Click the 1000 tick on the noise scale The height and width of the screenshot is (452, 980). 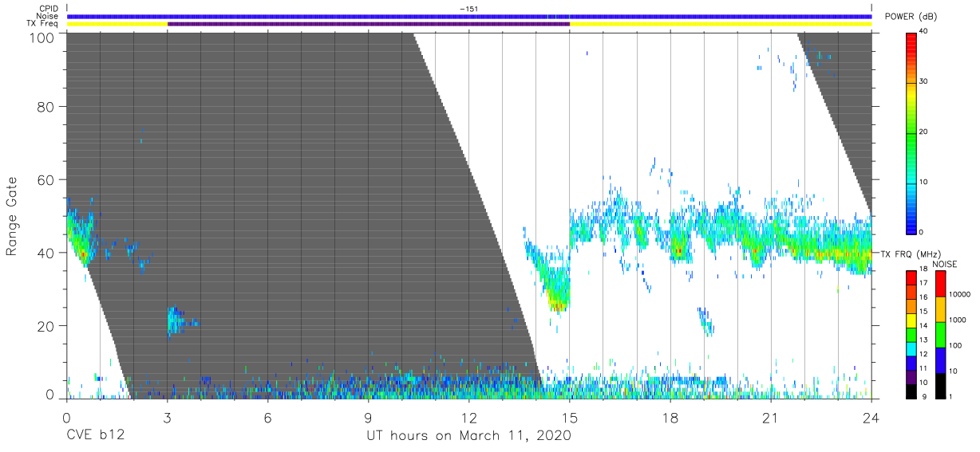pos(958,320)
